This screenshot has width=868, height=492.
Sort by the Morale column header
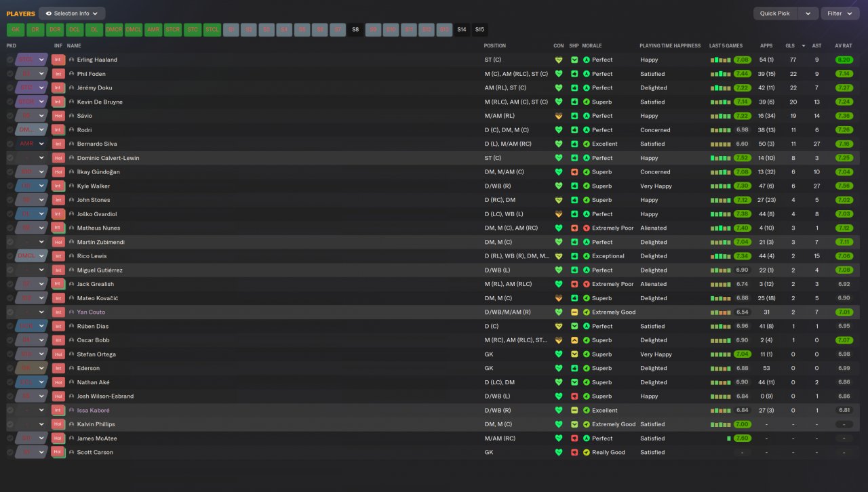coord(592,46)
